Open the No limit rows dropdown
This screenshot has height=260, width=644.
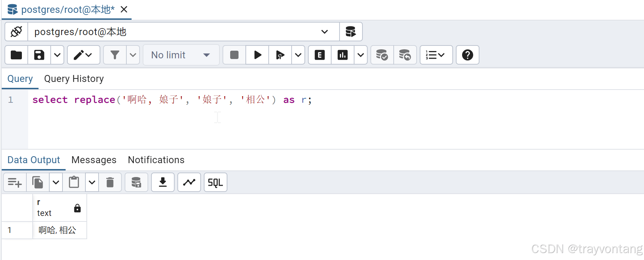pyautogui.click(x=181, y=55)
